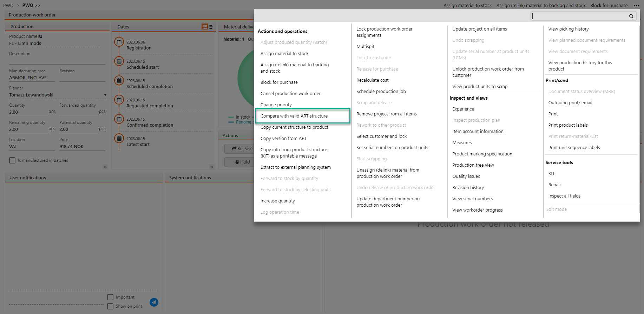Focus the menu search field

click(579, 16)
